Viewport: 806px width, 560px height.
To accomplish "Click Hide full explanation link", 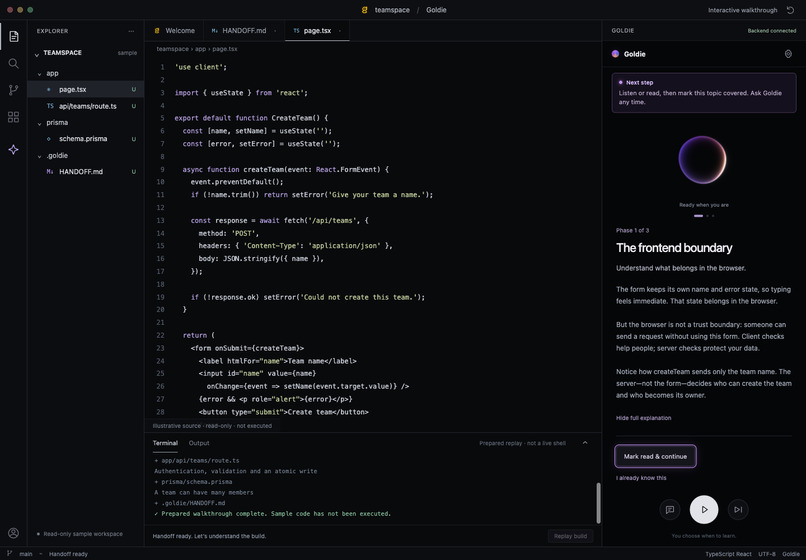I will pyautogui.click(x=644, y=418).
